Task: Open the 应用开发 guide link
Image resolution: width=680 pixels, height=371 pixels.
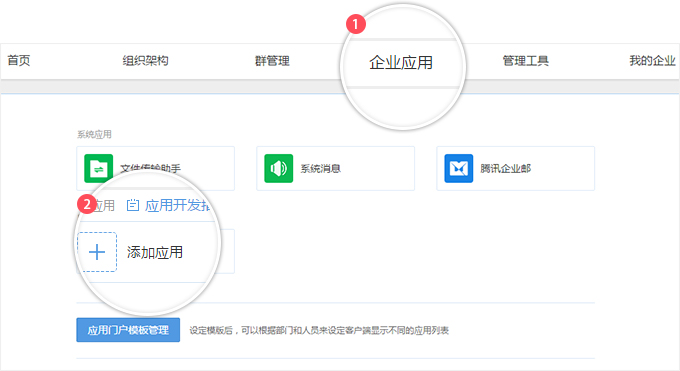Action: (x=177, y=205)
